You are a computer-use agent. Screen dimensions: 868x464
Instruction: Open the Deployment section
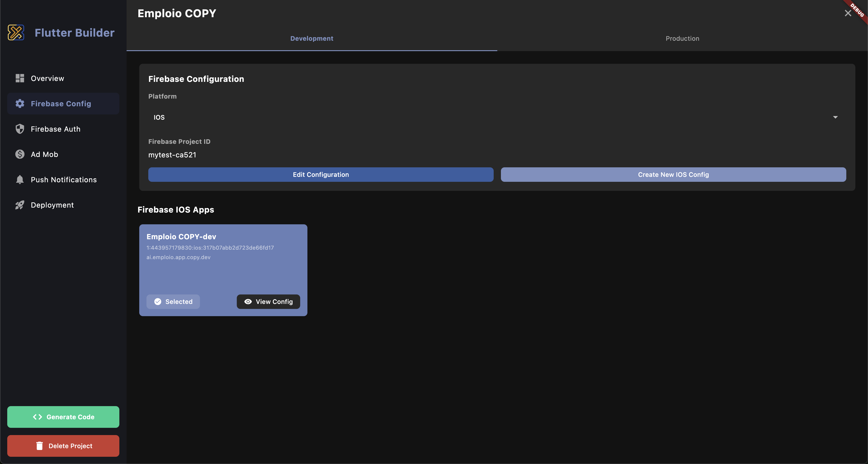pos(63,205)
